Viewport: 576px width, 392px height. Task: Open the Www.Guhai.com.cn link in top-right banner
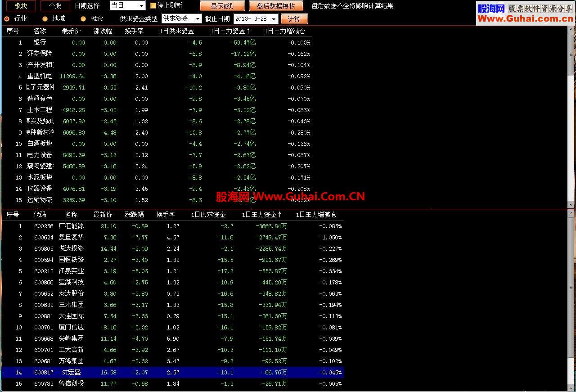525,18
